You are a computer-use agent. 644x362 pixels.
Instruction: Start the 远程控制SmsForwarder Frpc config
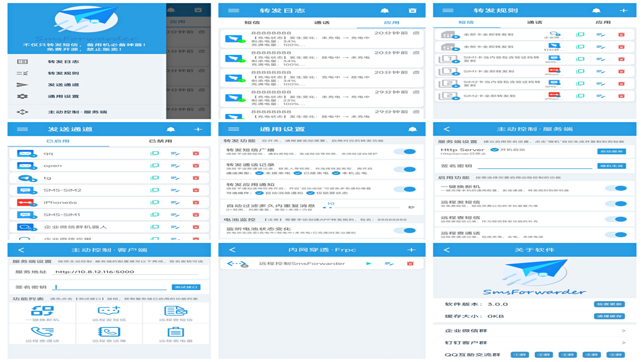pos(369,263)
